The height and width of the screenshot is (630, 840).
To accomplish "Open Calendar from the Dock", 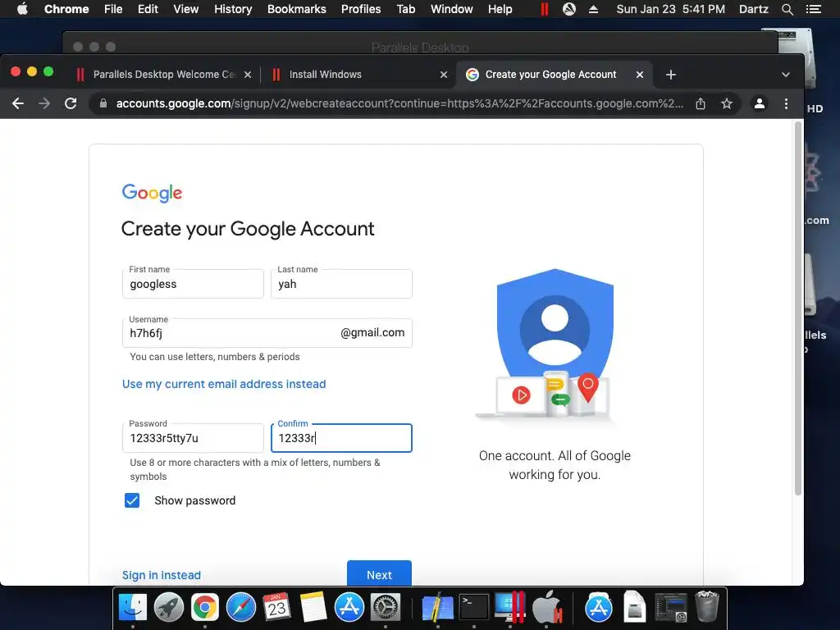I will (277, 608).
